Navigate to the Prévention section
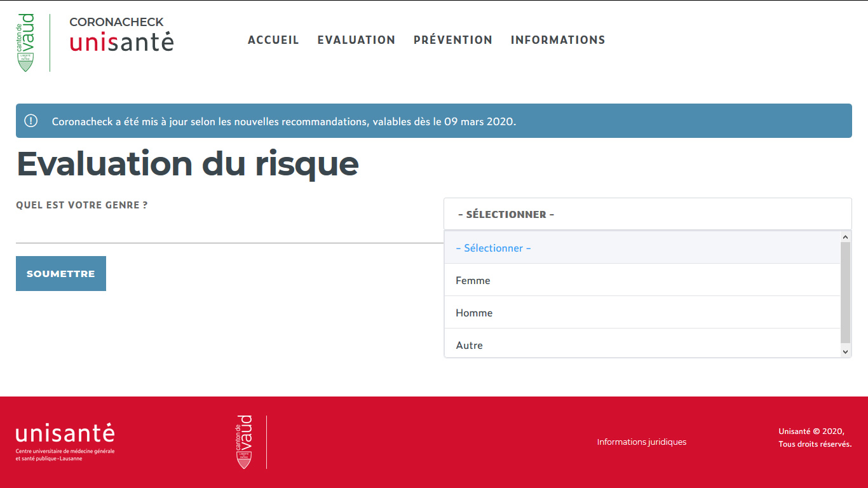 point(452,40)
